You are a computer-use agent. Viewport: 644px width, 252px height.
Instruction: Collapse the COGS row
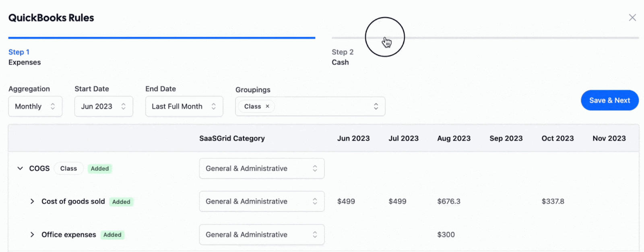20,168
